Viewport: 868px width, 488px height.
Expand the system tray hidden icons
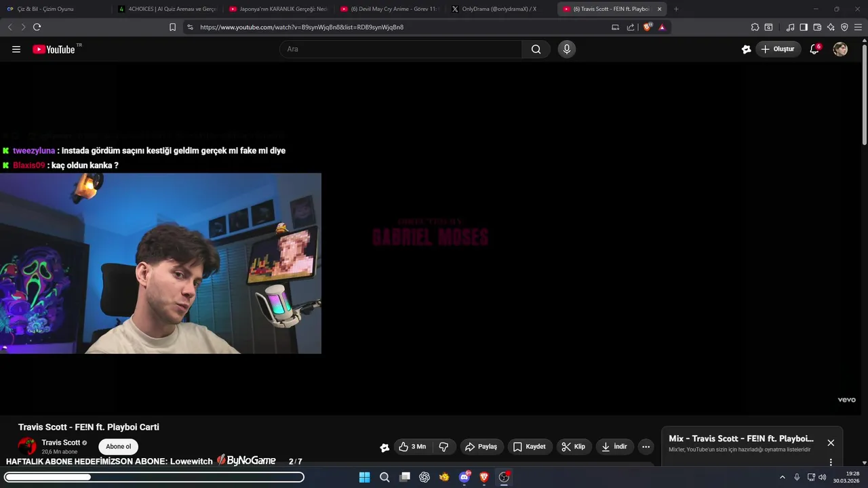782,477
